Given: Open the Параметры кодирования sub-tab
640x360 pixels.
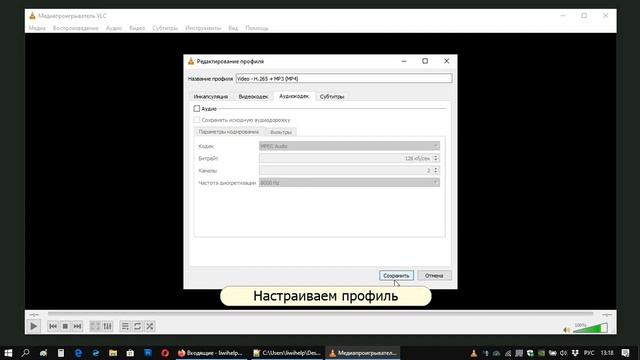Looking at the screenshot, I should [229, 132].
